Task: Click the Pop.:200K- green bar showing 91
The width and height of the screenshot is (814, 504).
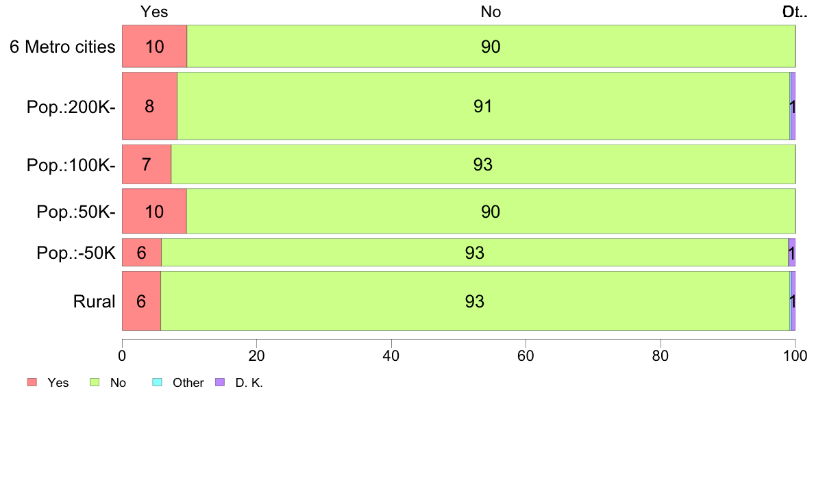Action: point(483,106)
